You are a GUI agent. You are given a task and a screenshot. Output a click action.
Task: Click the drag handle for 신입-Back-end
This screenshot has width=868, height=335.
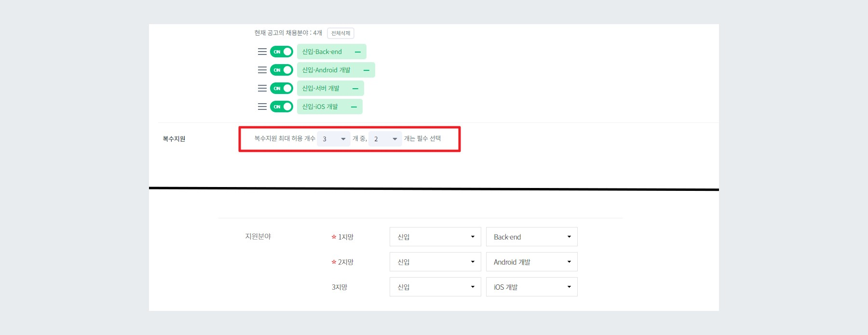(x=262, y=52)
